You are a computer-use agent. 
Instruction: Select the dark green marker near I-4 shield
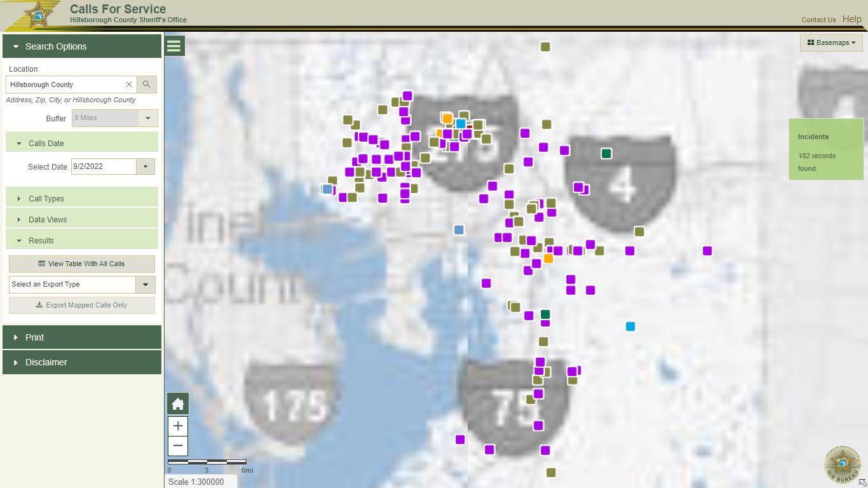point(606,153)
